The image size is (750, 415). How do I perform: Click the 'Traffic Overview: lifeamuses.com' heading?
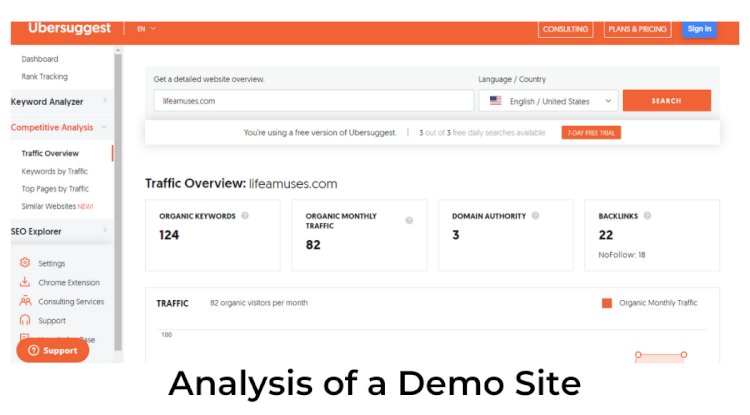(241, 184)
